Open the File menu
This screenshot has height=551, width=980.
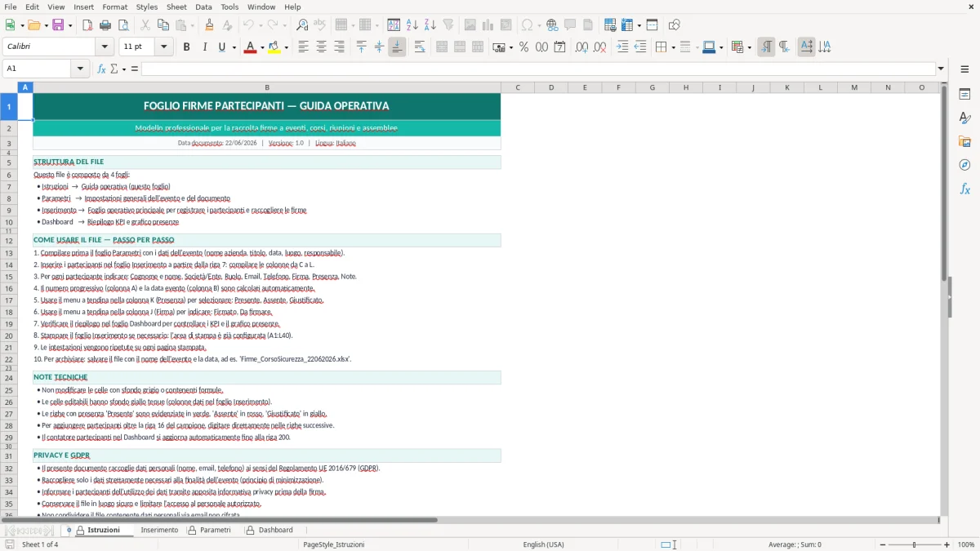(x=10, y=7)
